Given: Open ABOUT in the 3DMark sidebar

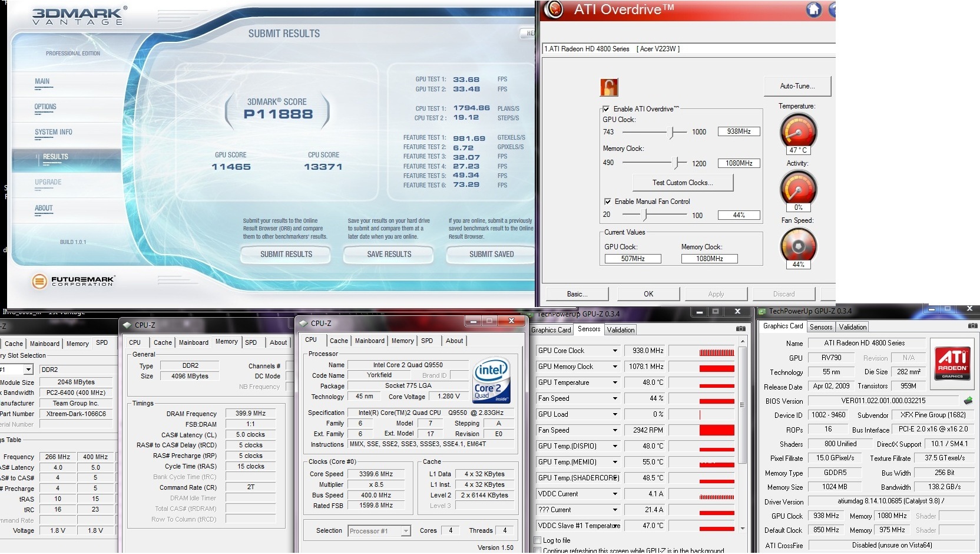Looking at the screenshot, I should (44, 209).
